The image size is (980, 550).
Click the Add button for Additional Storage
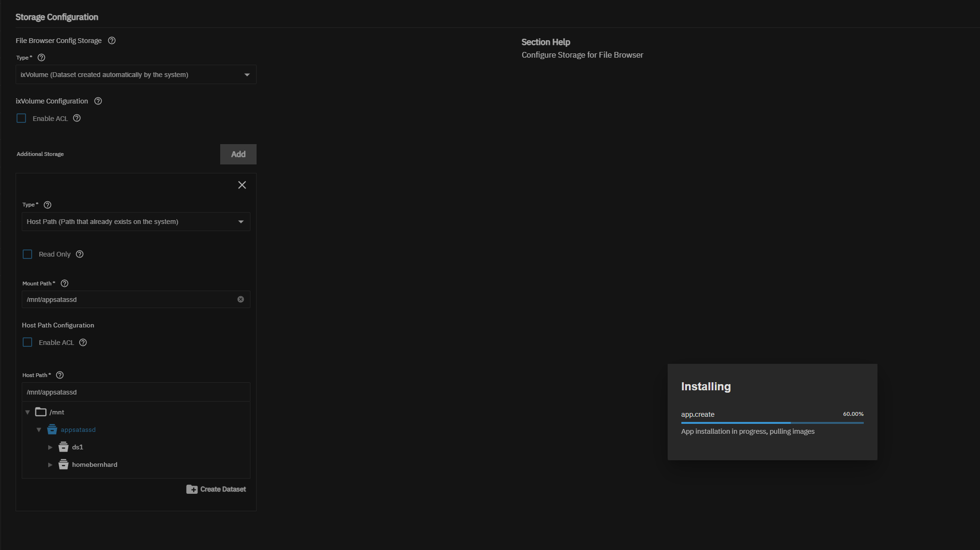pyautogui.click(x=238, y=155)
